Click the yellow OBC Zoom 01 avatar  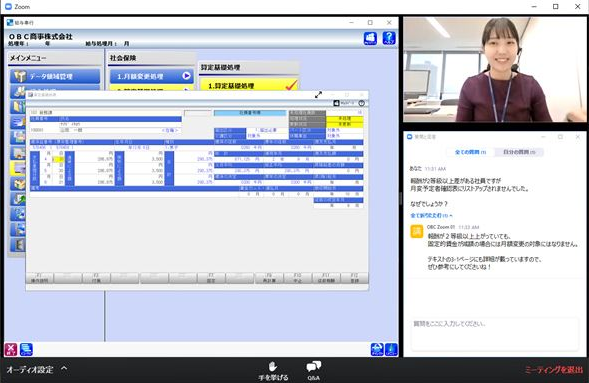[417, 231]
